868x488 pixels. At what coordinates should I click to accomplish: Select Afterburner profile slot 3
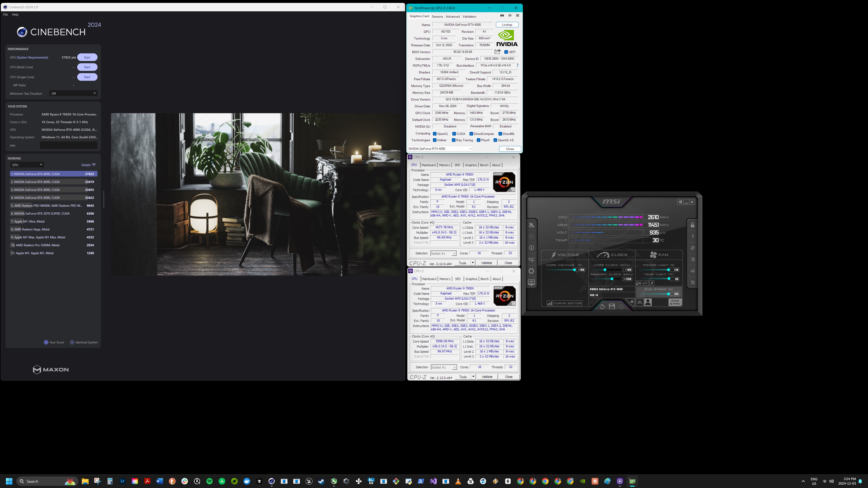692,259
